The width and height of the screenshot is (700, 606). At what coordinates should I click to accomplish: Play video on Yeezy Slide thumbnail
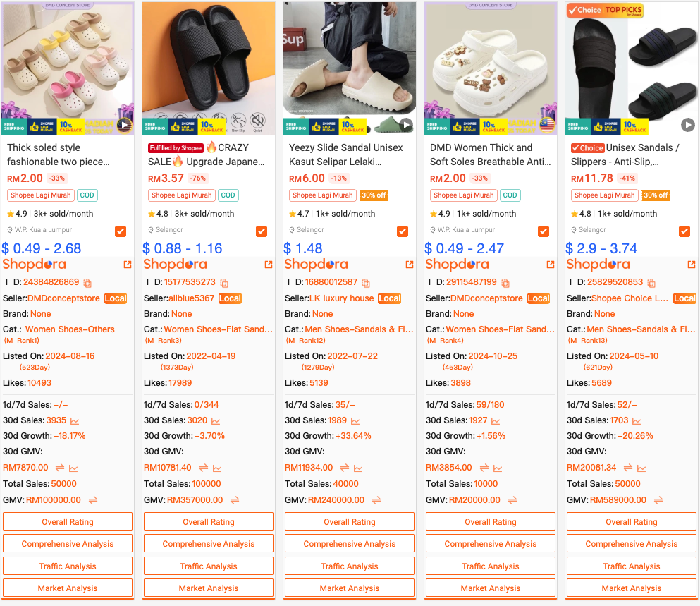(x=406, y=125)
